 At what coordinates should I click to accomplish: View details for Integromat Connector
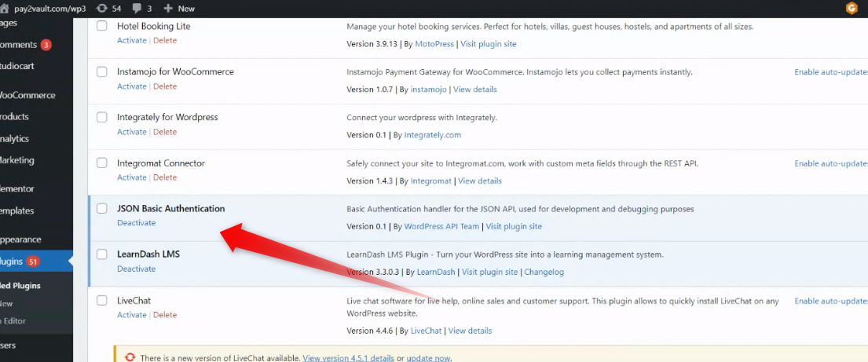coord(479,181)
